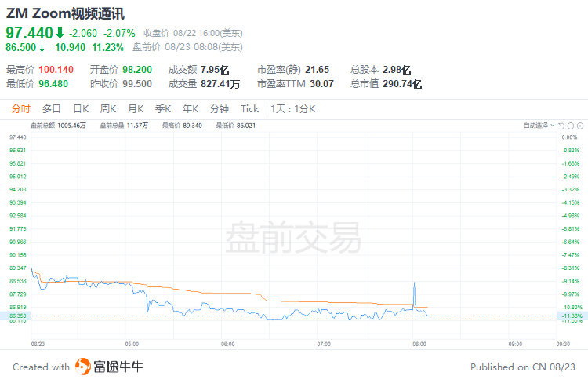Click the 总股本 value 2.98亿
Screen dimensions: 588x383
[x=397, y=70]
